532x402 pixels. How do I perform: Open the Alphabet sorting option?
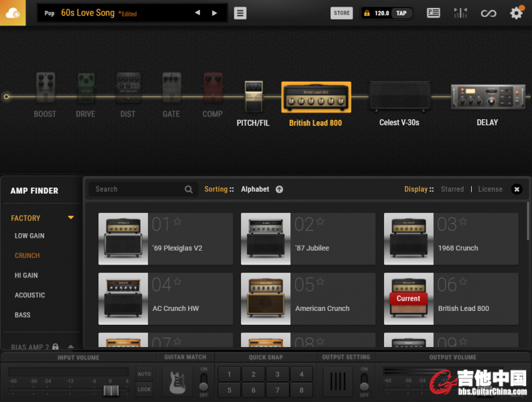click(255, 190)
